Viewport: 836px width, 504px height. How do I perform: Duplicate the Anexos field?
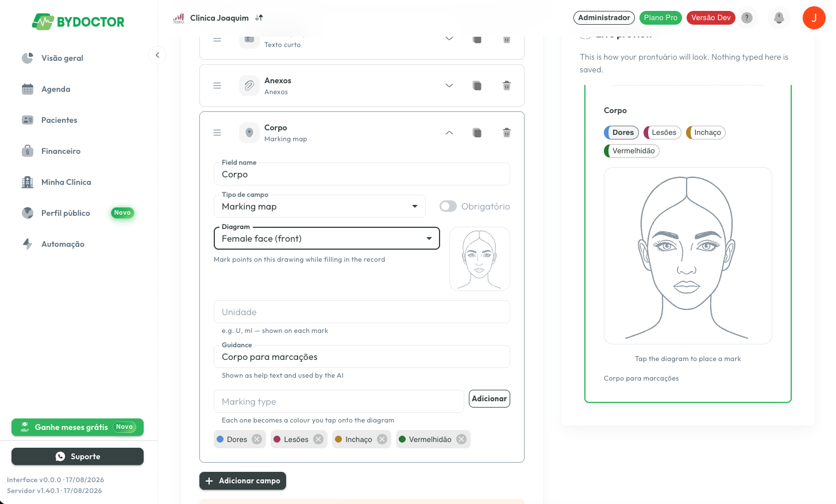477,86
